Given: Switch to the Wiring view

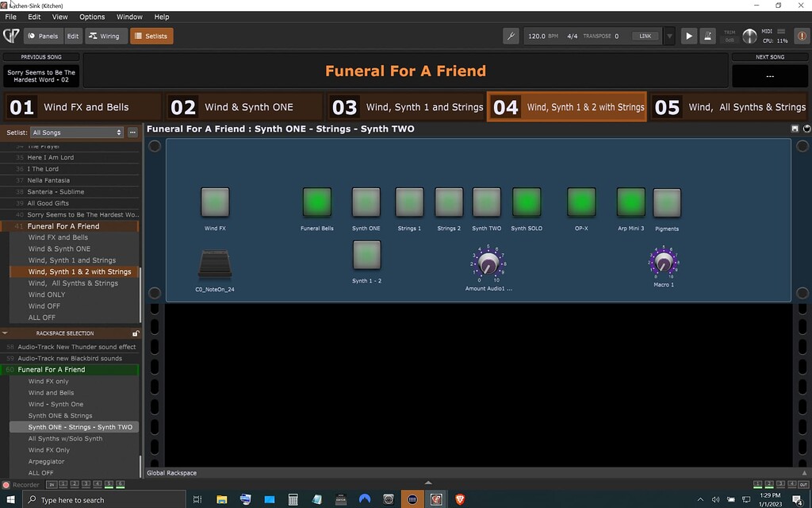Looking at the screenshot, I should (x=104, y=36).
